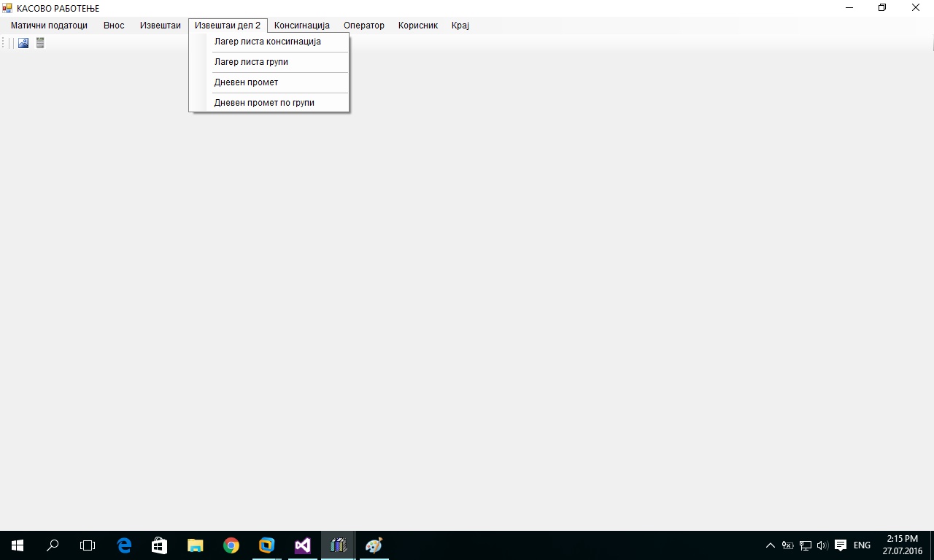Viewport: 934px width, 560px height.
Task: Click the Крај menu item
Action: coord(460,26)
